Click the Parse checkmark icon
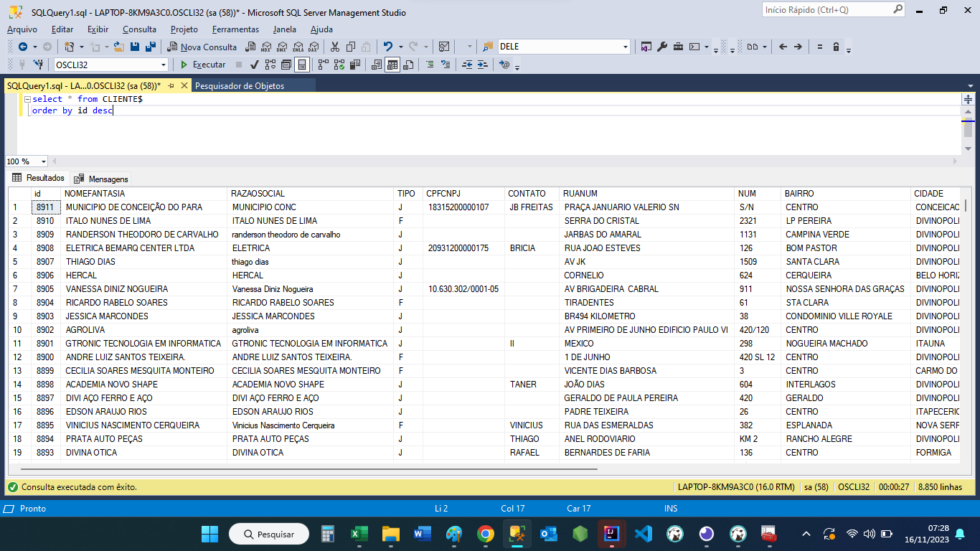The height and width of the screenshot is (551, 980). (x=255, y=65)
